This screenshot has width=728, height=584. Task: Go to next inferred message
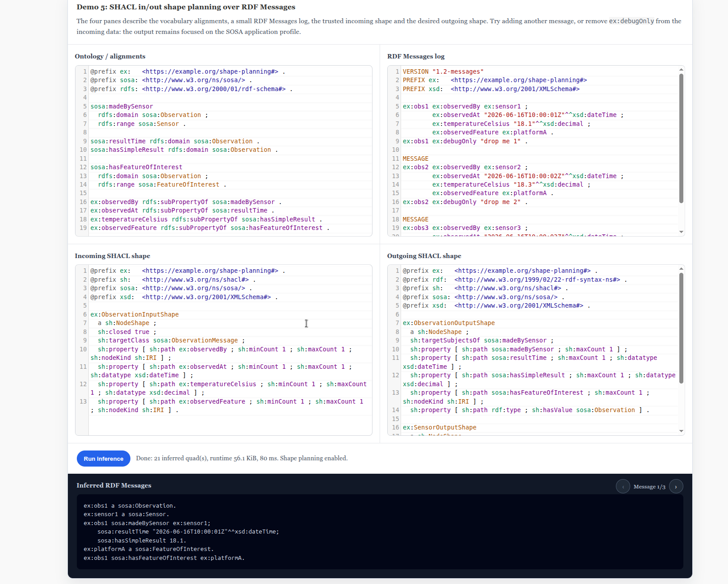(x=676, y=486)
